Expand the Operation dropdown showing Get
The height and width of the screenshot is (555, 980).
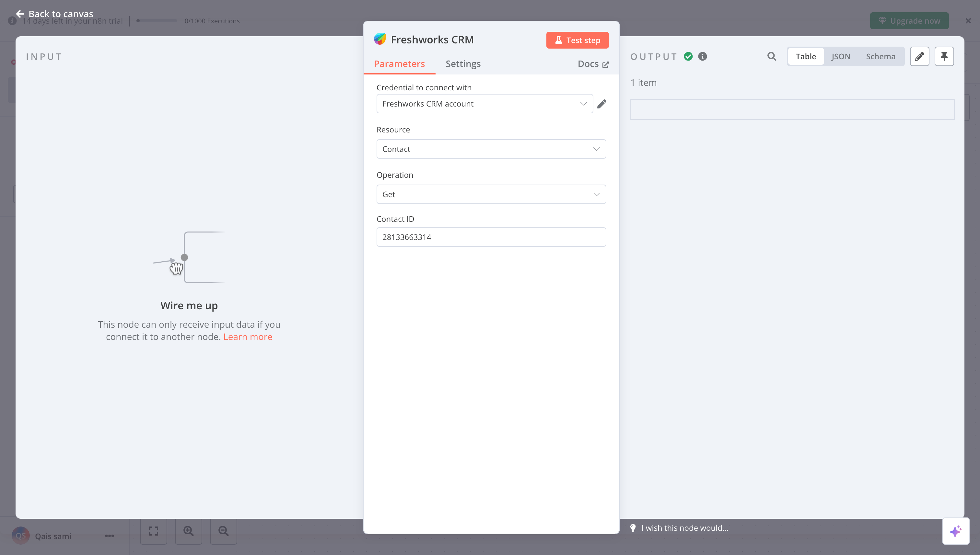click(491, 194)
